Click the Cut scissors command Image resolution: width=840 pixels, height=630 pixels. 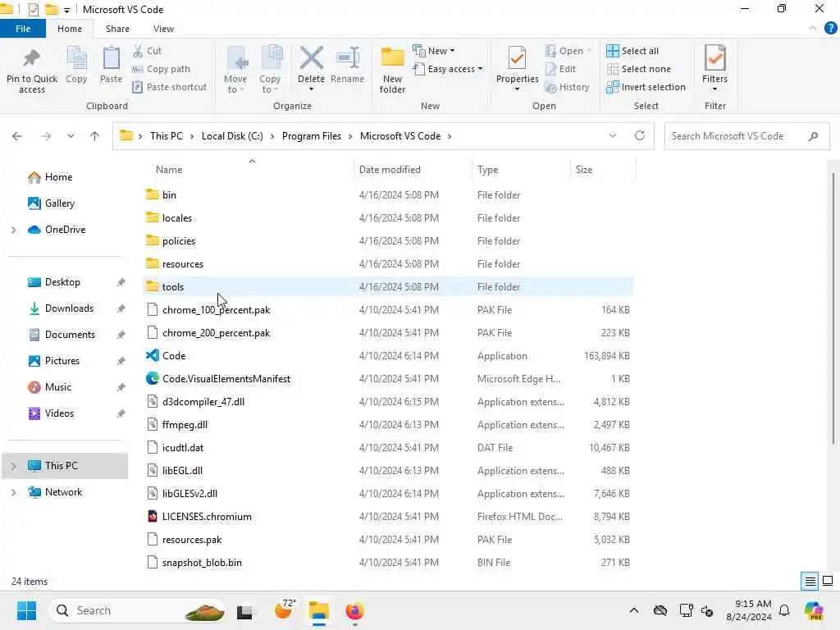tap(148, 51)
